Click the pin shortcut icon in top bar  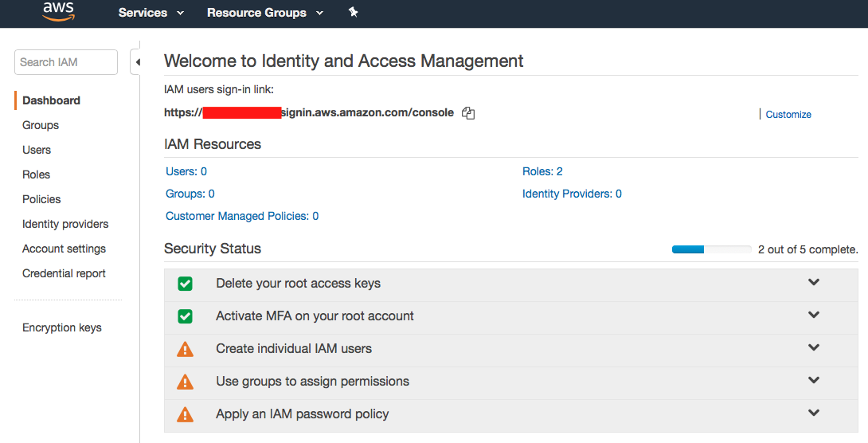(x=354, y=12)
